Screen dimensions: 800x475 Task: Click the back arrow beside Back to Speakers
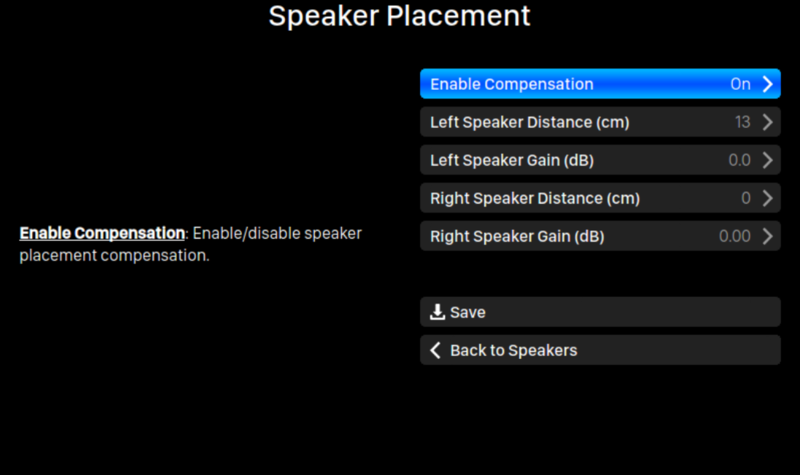(435, 350)
